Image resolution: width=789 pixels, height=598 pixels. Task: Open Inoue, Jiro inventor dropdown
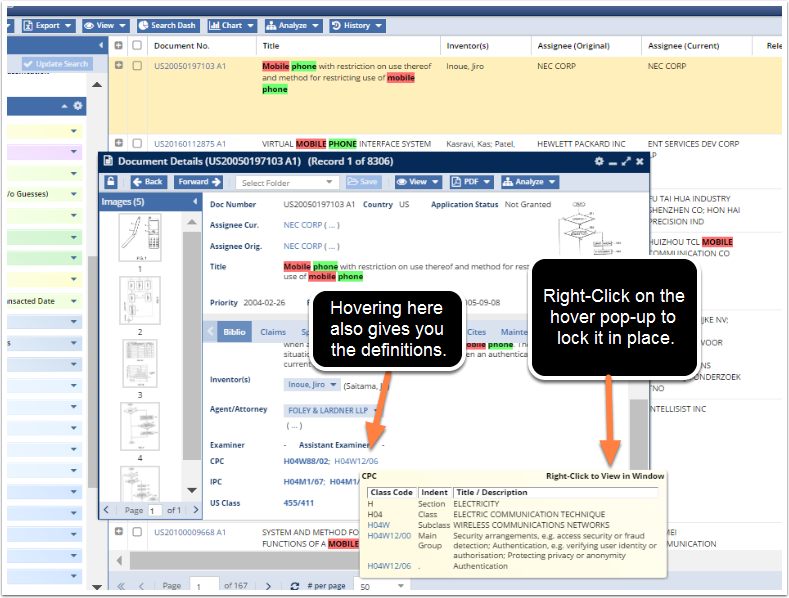click(312, 385)
